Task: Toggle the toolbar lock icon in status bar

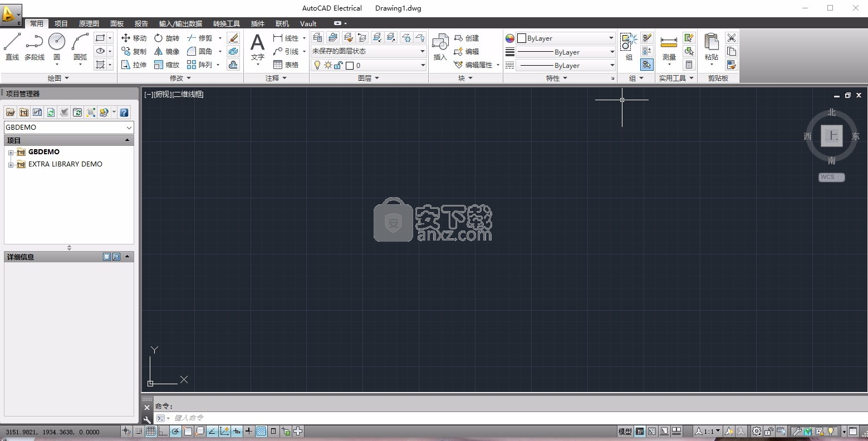Action: (x=769, y=431)
